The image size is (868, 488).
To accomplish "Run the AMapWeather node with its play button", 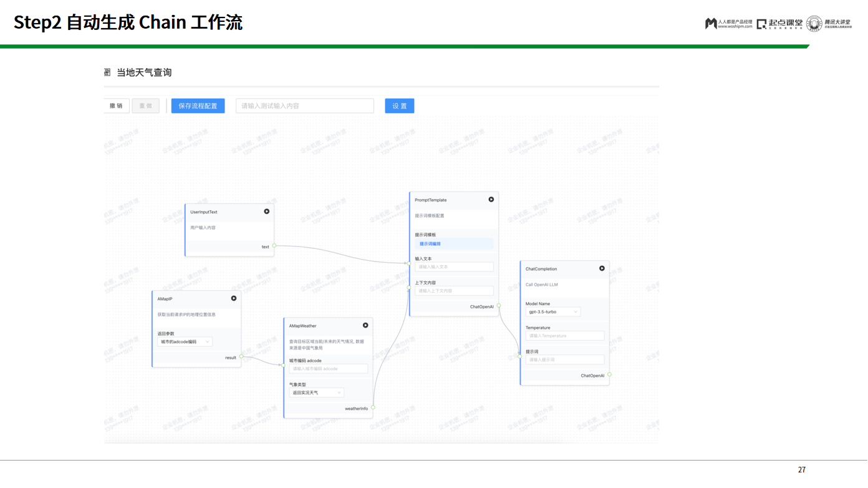I will [366, 325].
